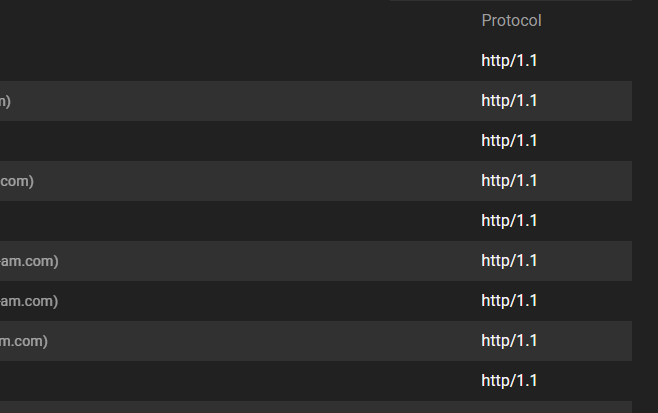Click the "m.com)" domain text
Image resolution: width=658 pixels, height=413 pixels.
click(x=24, y=341)
